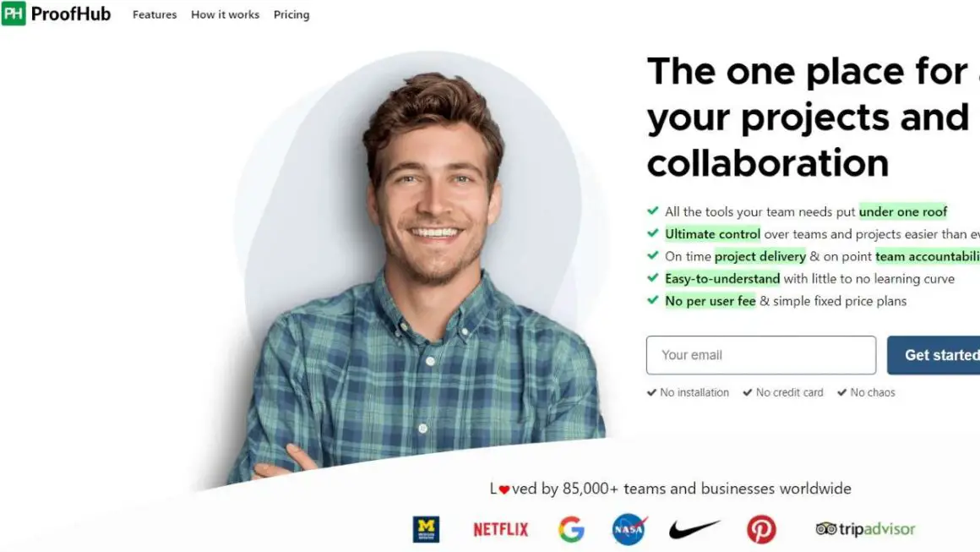980x552 pixels.
Task: Click the ProofHub brand name text
Action: pos(71,14)
